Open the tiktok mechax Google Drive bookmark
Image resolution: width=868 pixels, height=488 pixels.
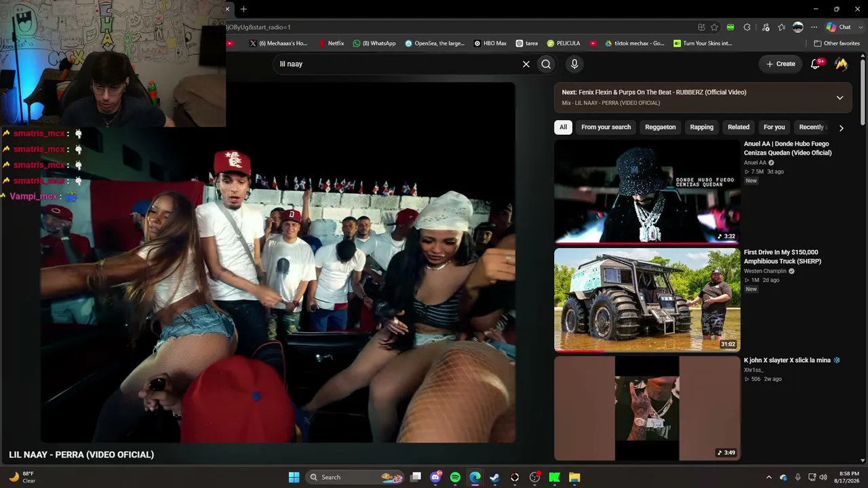635,43
